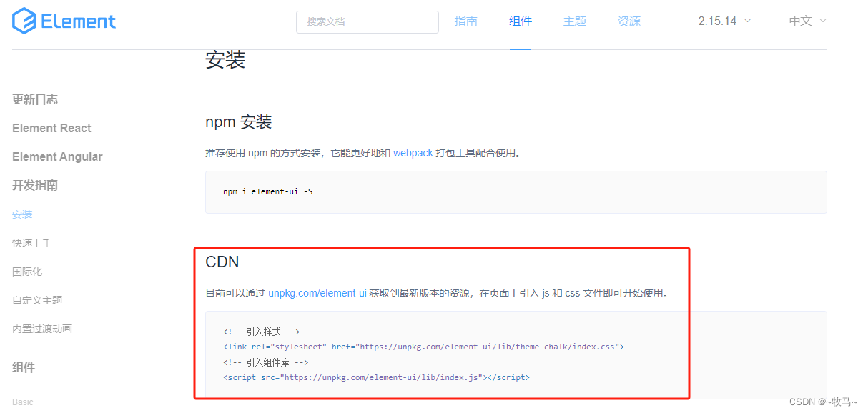Click the script src code line
The image size is (868, 413).
[376, 377]
